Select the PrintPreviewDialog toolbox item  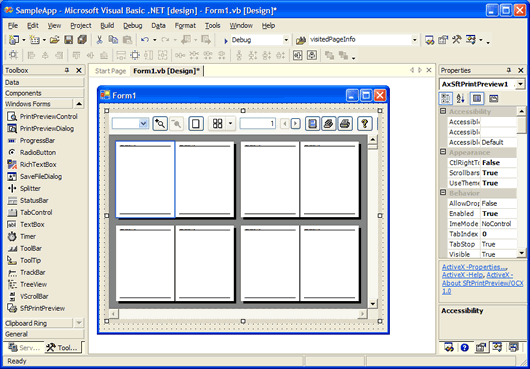(x=41, y=128)
